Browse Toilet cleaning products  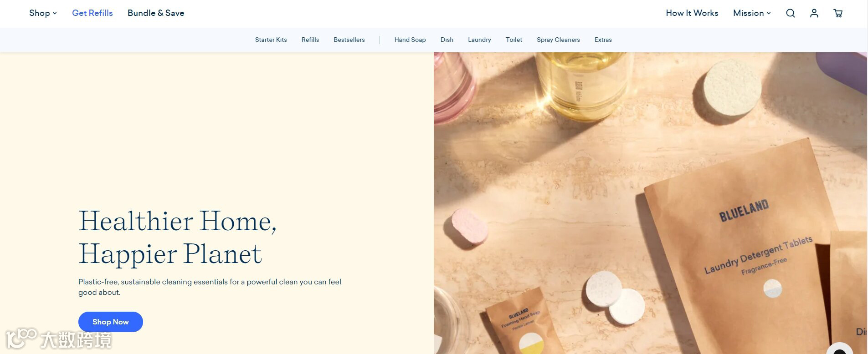click(x=514, y=40)
